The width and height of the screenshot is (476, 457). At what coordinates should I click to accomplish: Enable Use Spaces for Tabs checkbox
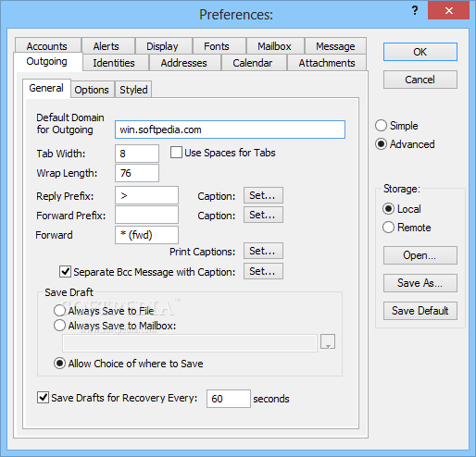pyautogui.click(x=176, y=153)
